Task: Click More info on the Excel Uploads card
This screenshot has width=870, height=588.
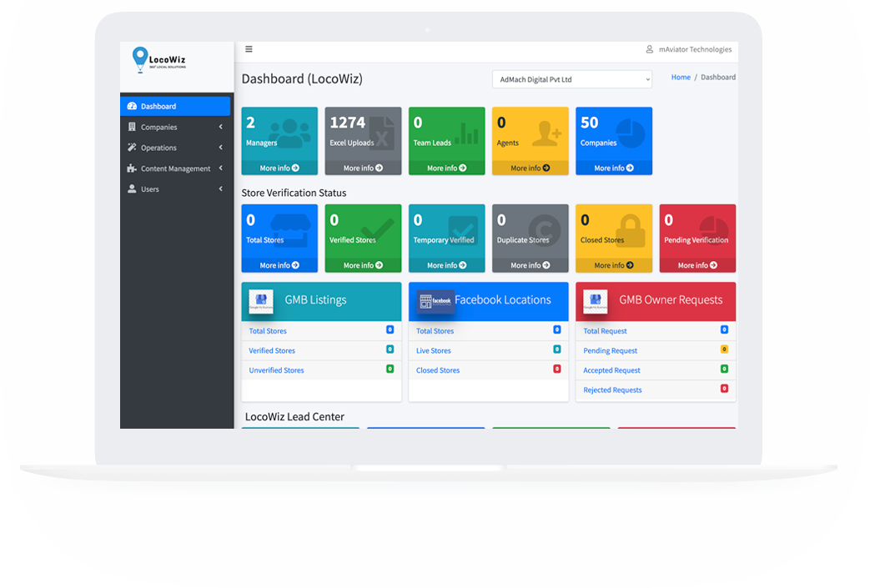Action: point(363,168)
